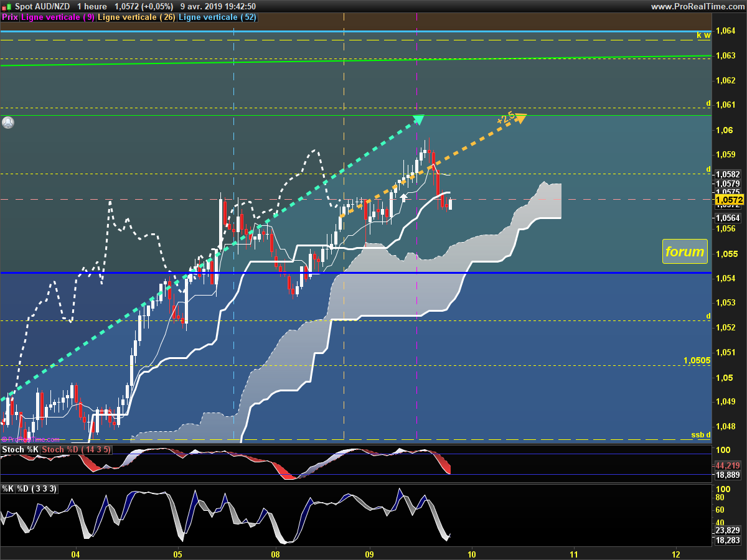Click the 23,829 value in the lower panel

tap(728, 531)
